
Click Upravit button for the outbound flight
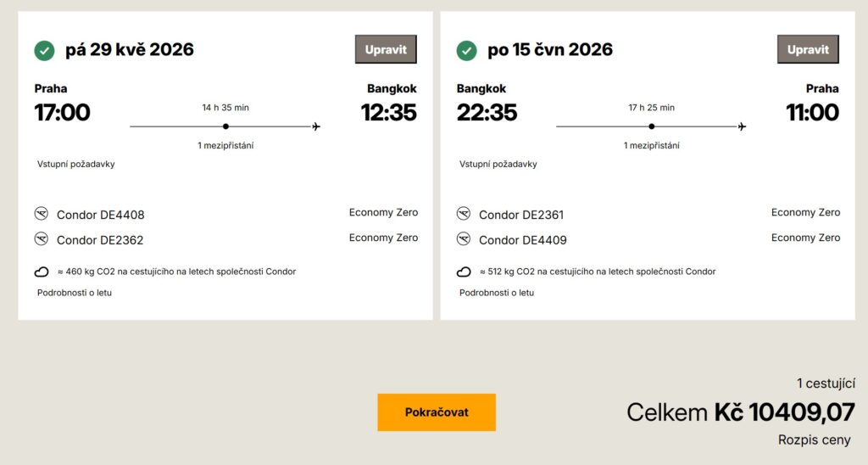pyautogui.click(x=386, y=49)
